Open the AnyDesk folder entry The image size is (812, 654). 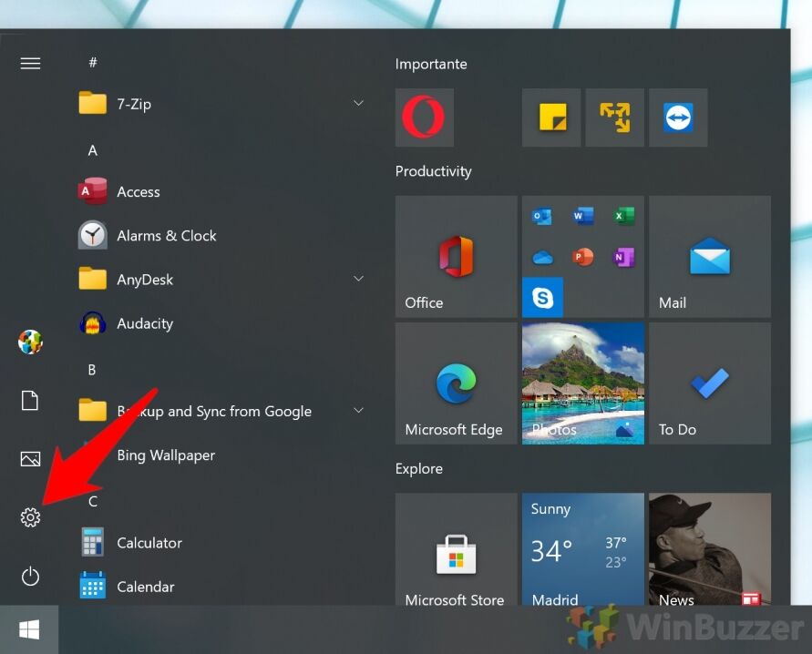tap(222, 280)
